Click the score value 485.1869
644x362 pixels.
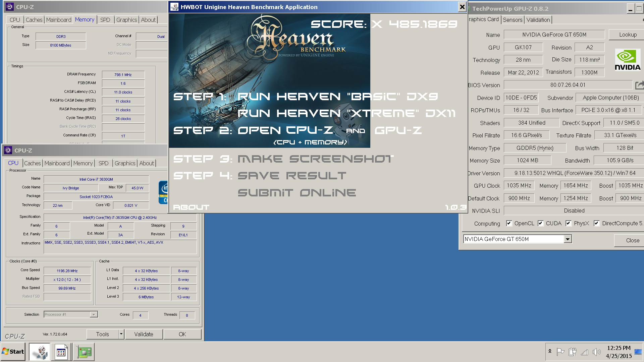[x=423, y=24]
